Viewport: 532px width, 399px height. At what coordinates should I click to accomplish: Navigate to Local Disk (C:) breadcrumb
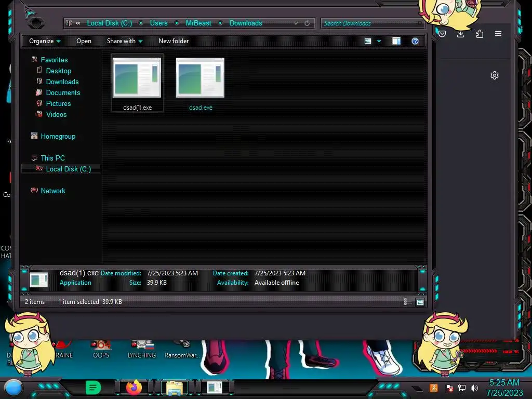pyautogui.click(x=110, y=23)
